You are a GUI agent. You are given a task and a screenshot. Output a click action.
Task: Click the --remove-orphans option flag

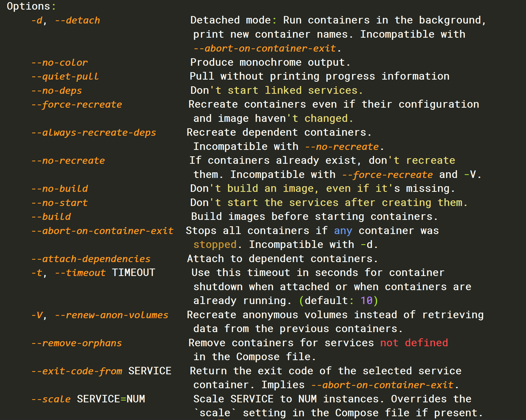click(x=76, y=343)
